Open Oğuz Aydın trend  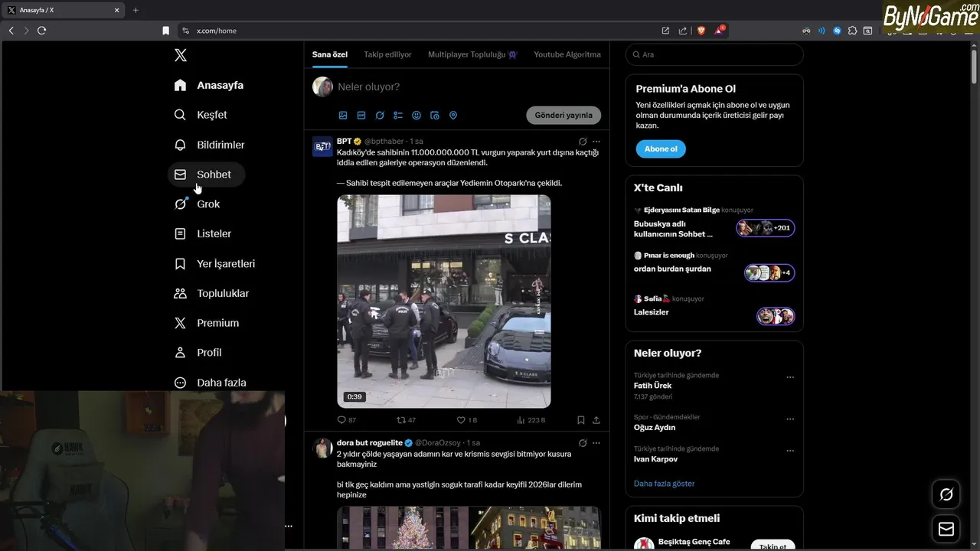pyautogui.click(x=655, y=428)
